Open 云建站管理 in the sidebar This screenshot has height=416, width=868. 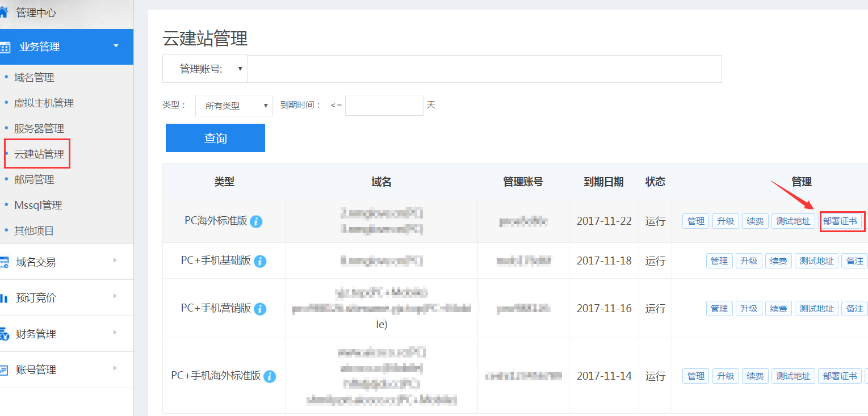tap(39, 154)
